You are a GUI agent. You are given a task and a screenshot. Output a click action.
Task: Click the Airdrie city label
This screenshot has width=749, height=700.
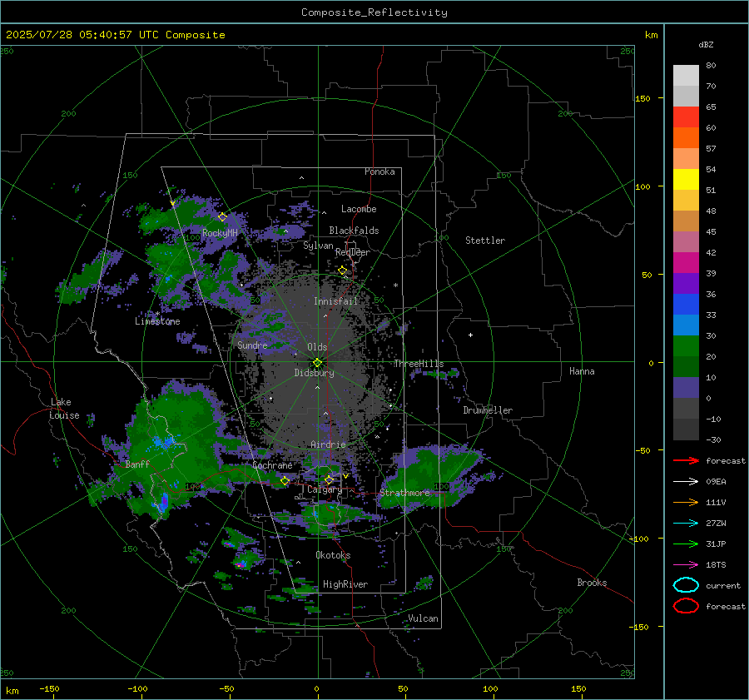pos(328,444)
